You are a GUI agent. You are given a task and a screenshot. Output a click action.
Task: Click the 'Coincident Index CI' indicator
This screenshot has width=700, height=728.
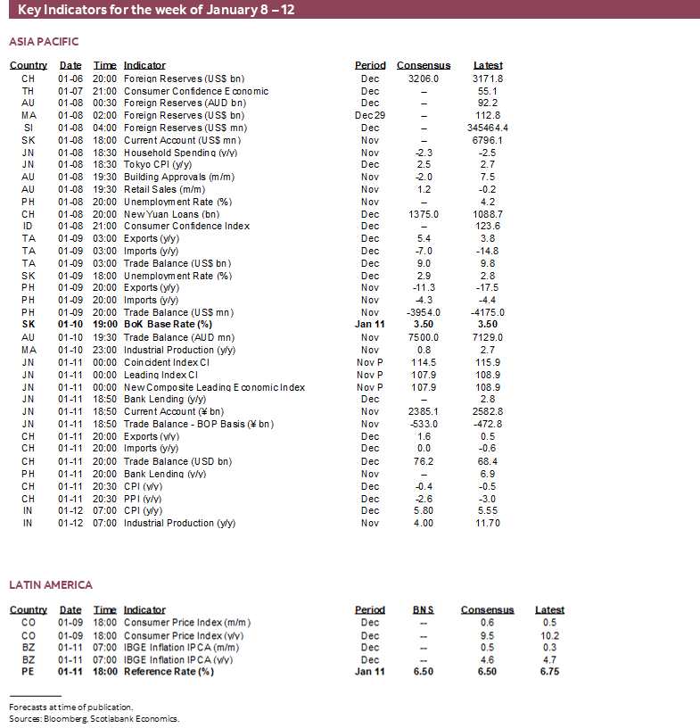point(167,362)
